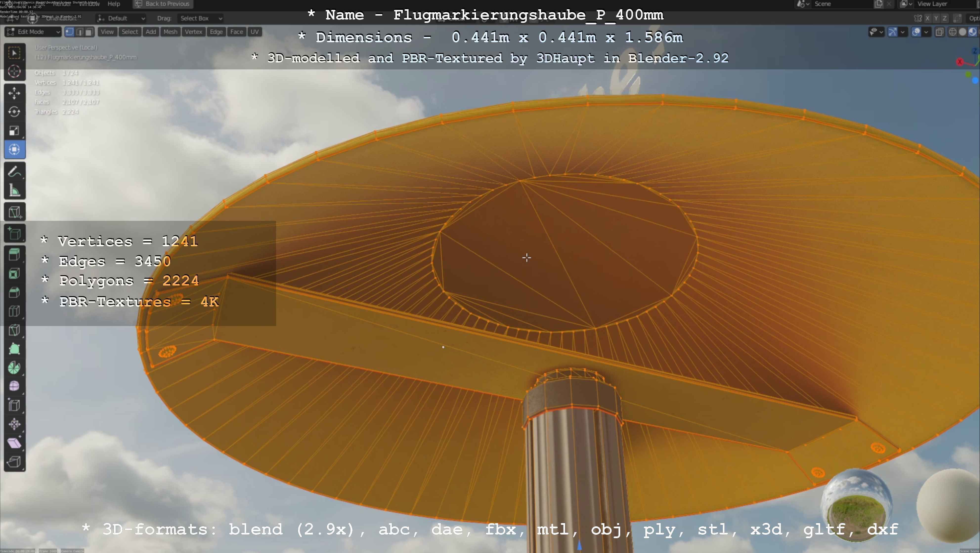This screenshot has width=980, height=553.
Task: Toggle Y axis mesh mirror
Action: tap(936, 18)
